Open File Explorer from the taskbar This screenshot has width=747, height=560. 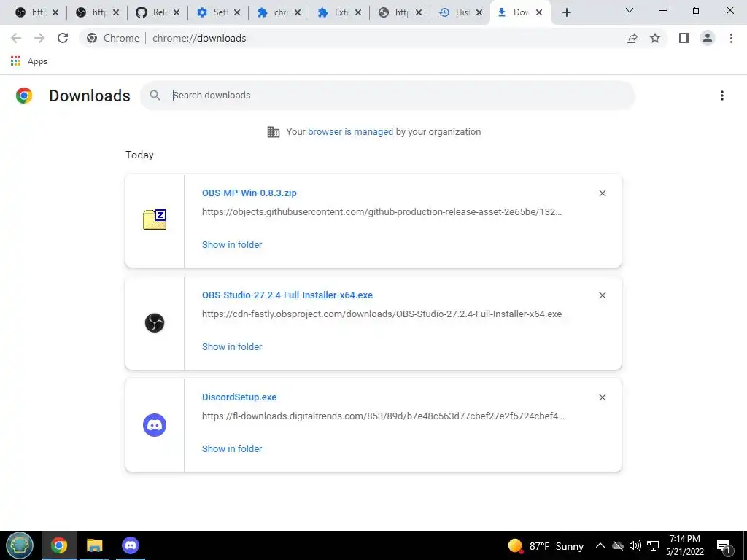coord(94,545)
